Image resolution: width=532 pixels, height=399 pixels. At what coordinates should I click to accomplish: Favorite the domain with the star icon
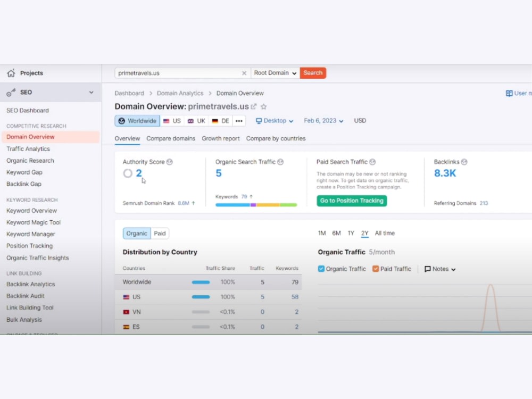264,106
